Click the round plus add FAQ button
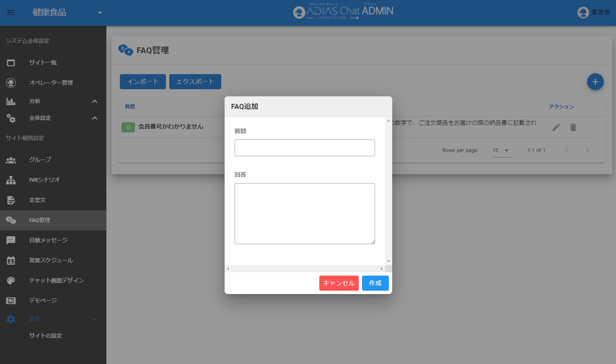The width and height of the screenshot is (616, 364). point(595,82)
